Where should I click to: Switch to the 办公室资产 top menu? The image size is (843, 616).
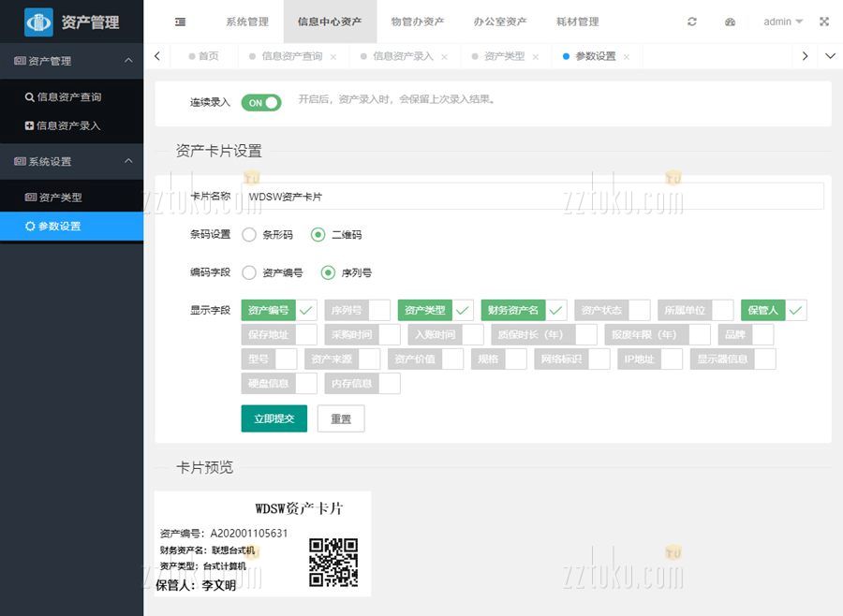pos(499,22)
